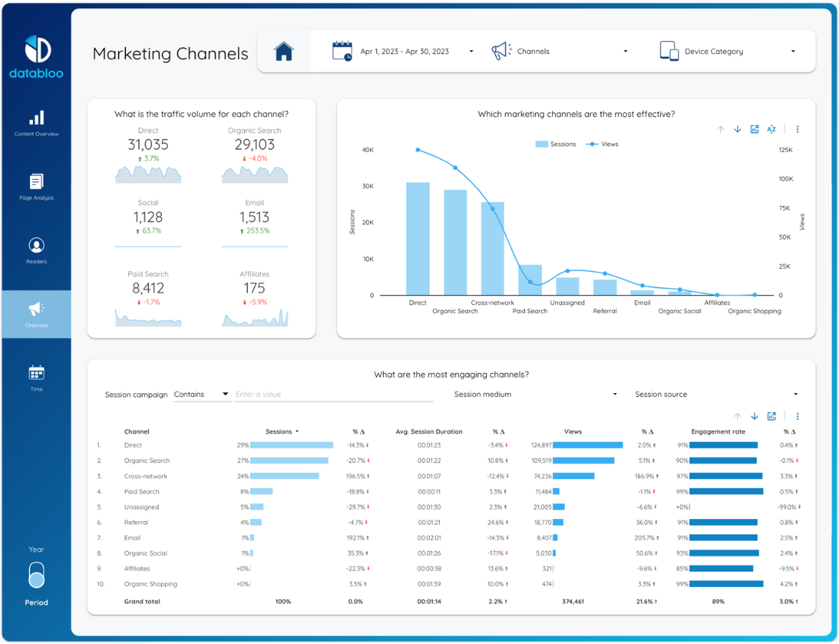Drill down arrow in effectiveness chart

[737, 130]
